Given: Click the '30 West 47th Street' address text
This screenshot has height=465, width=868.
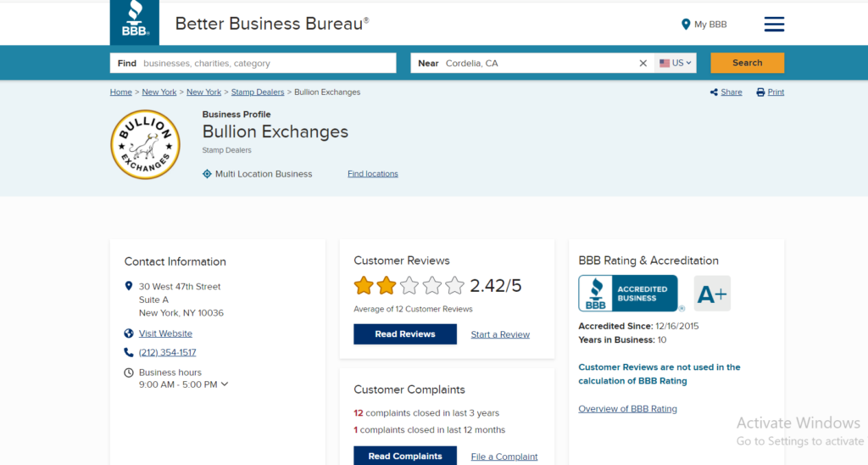Looking at the screenshot, I should pyautogui.click(x=180, y=287).
